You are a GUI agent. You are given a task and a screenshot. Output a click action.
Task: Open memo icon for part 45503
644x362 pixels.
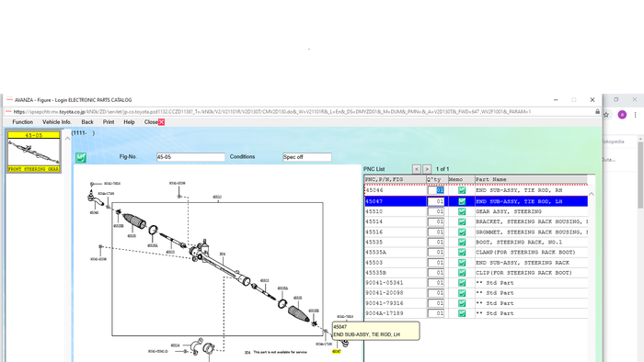[x=462, y=263]
